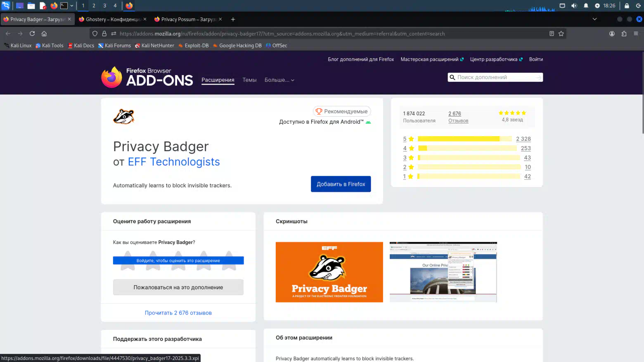
Task: Open Блог дополнений для Firefox link
Action: click(361, 59)
